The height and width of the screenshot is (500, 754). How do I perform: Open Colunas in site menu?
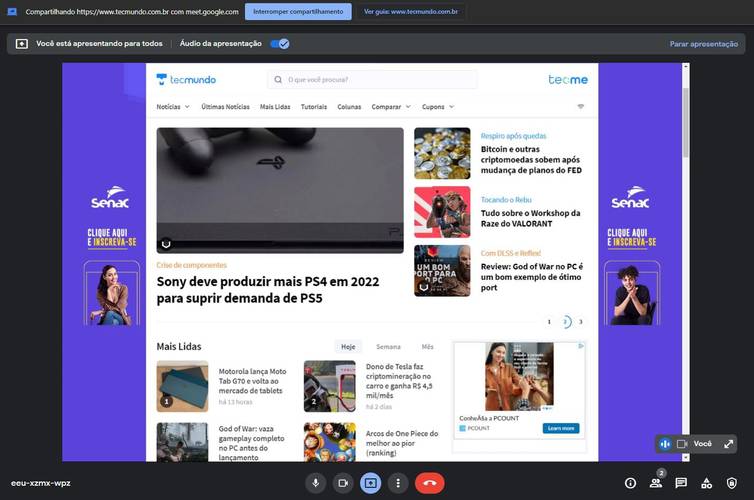click(349, 107)
